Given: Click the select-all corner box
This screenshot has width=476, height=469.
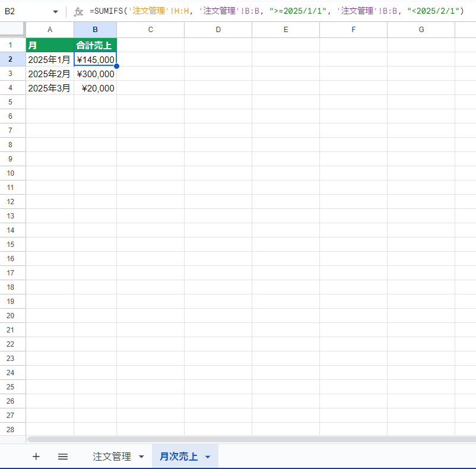Looking at the screenshot, I should coord(12,29).
